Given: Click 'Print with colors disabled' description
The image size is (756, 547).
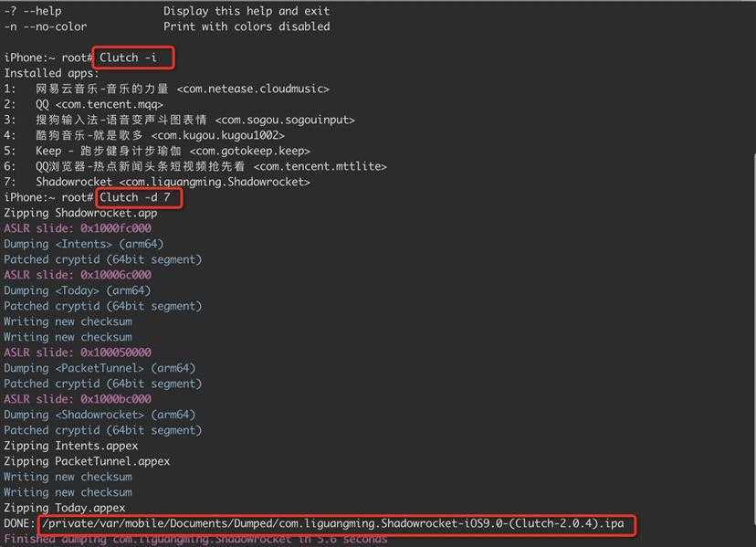Looking at the screenshot, I should (x=247, y=26).
